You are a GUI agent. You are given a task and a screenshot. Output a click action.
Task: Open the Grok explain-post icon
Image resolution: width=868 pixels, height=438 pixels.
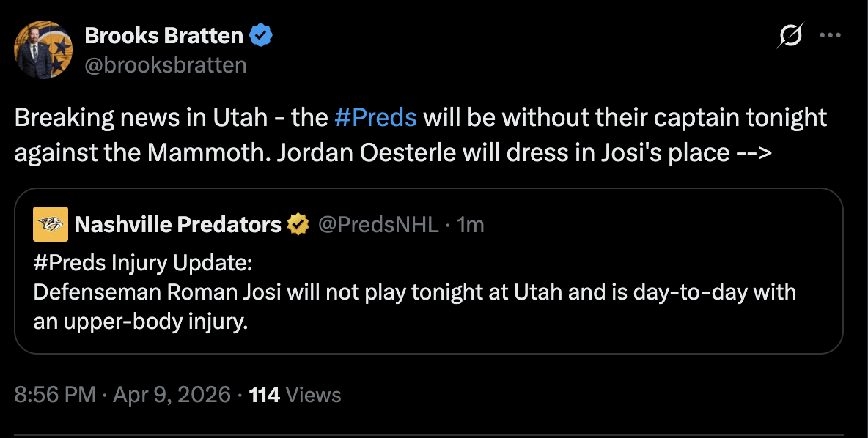point(791,35)
